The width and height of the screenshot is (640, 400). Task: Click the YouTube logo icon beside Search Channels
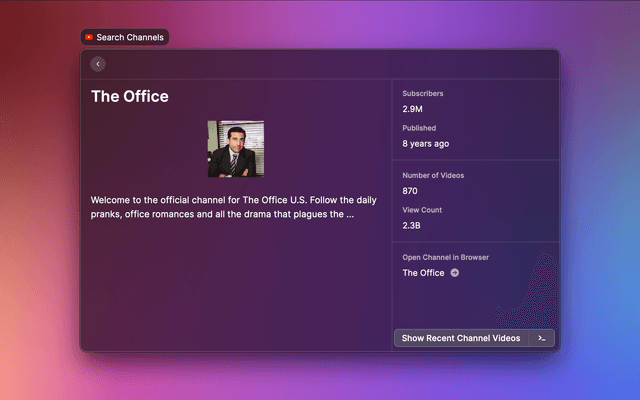click(x=89, y=37)
